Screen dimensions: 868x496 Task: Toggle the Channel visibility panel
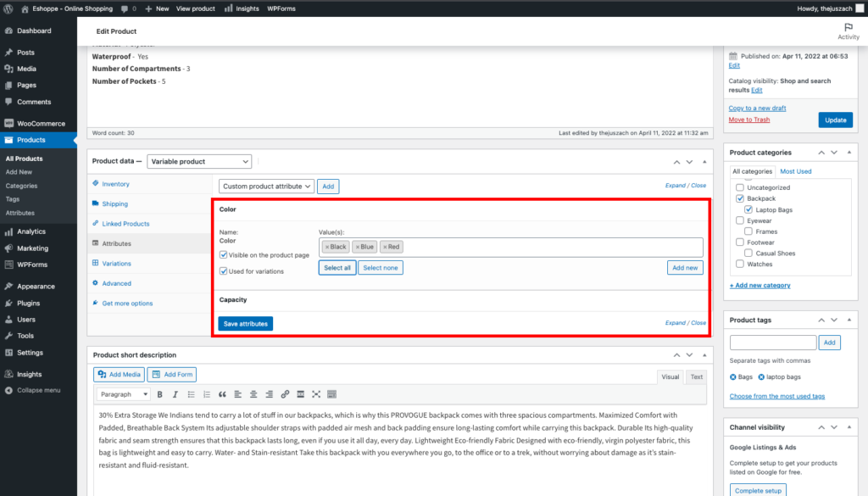(849, 427)
